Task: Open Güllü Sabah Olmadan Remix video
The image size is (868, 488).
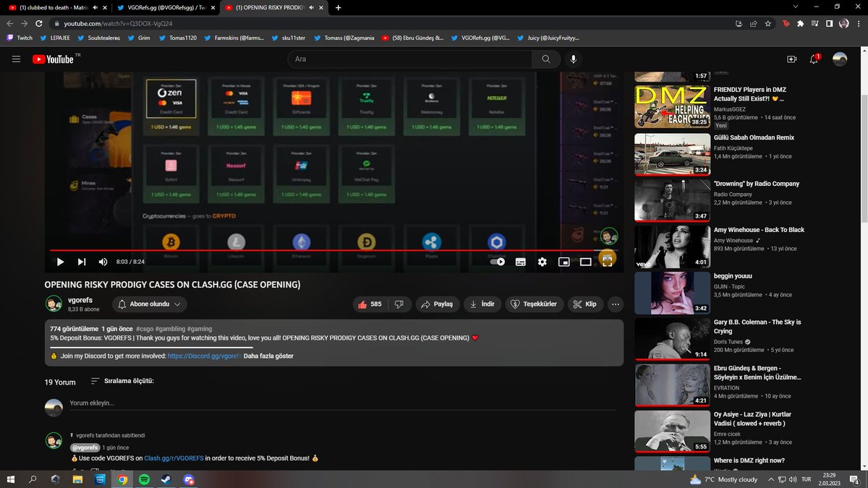Action: [x=672, y=153]
